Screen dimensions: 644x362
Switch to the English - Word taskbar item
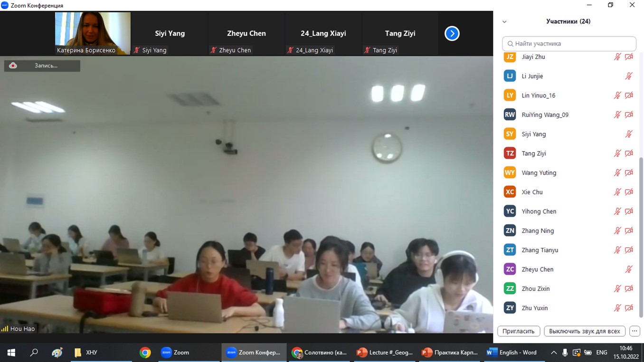[x=512, y=352]
